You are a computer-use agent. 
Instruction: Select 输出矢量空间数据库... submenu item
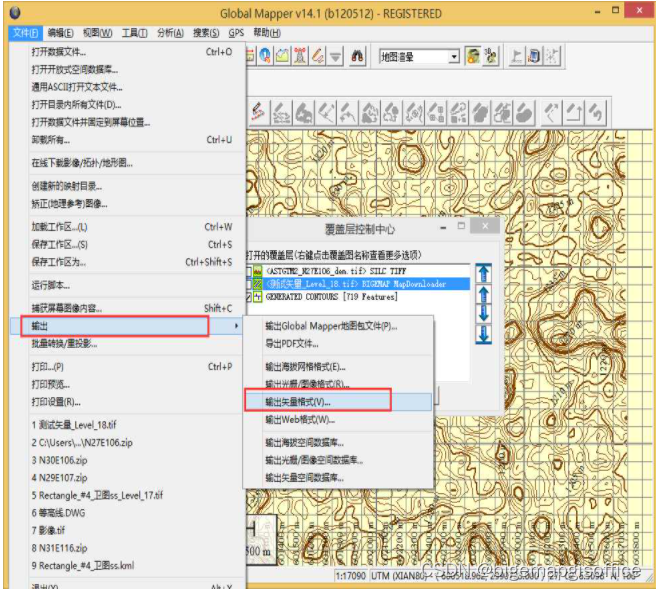[338, 477]
